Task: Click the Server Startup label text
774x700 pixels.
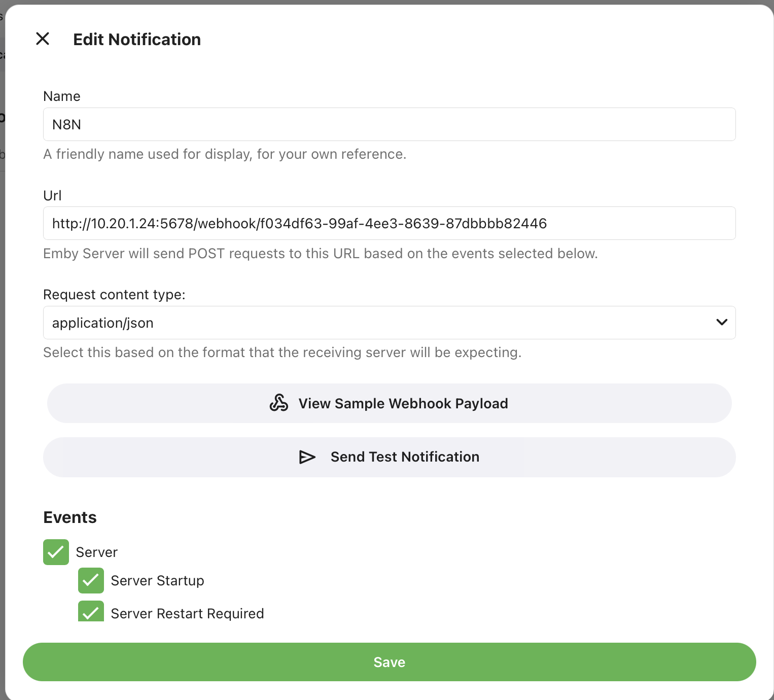Action: coord(157,581)
